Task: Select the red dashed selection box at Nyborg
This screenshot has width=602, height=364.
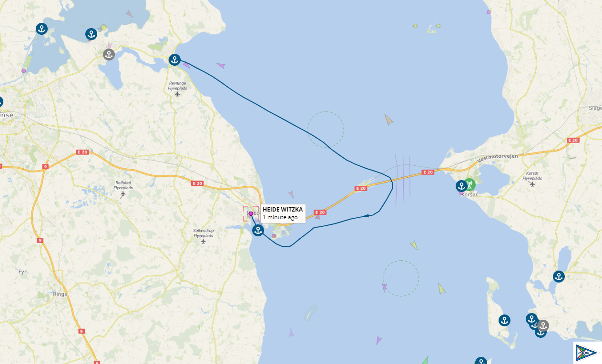Action: coord(251,213)
